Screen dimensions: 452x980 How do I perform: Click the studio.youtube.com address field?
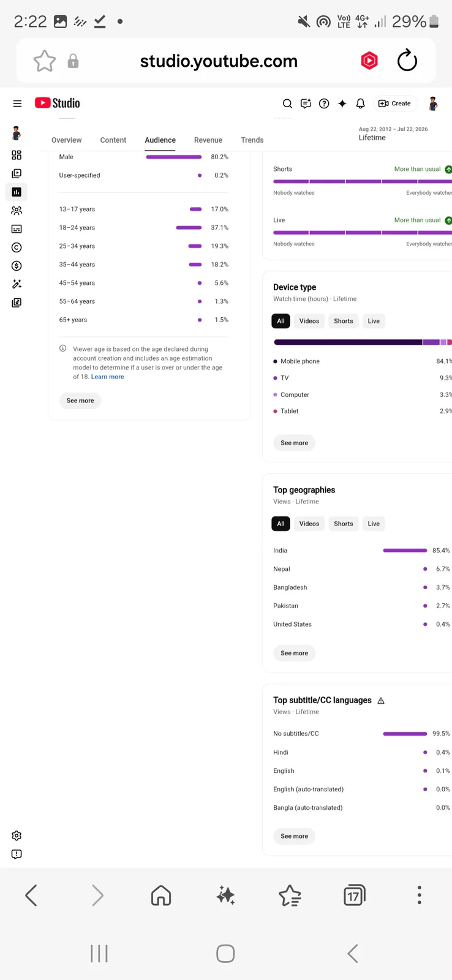tap(219, 61)
